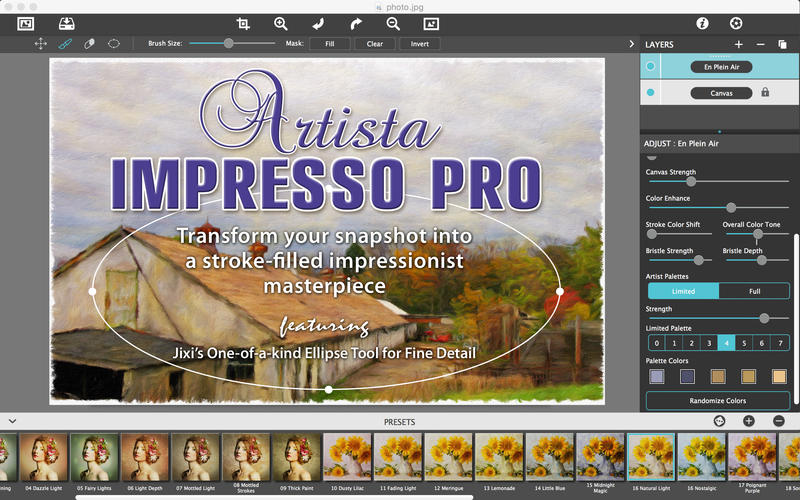Click the Invert mask button

click(419, 44)
